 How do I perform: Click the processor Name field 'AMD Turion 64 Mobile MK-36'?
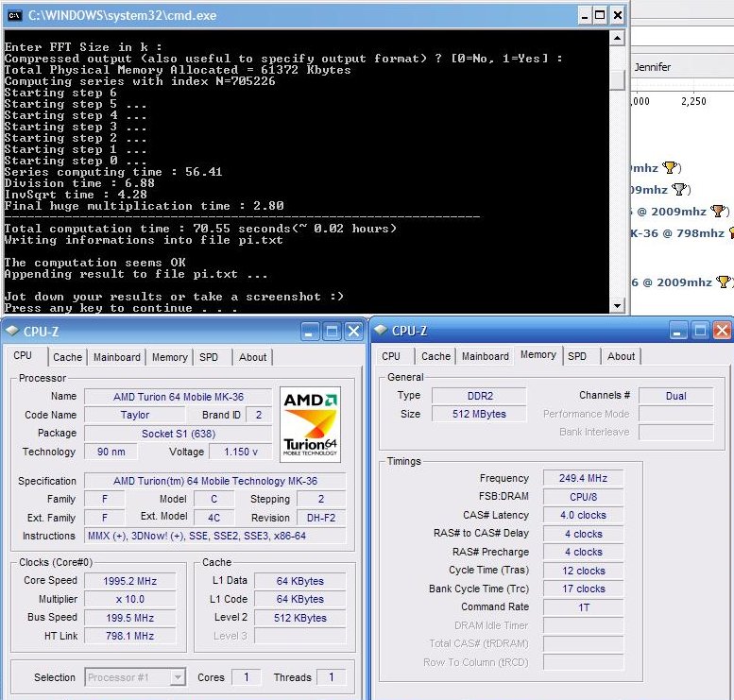click(178, 397)
